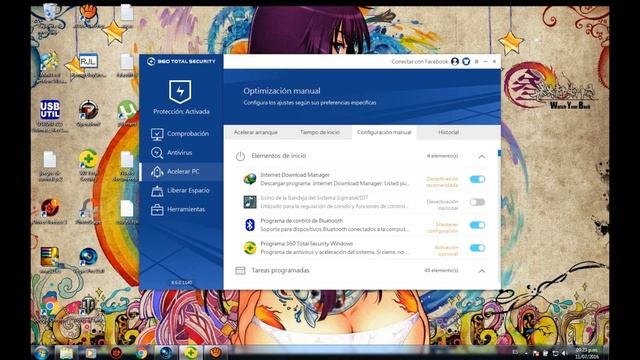Click Conectar con Facebook link
The image size is (640, 360).
pyautogui.click(x=420, y=62)
